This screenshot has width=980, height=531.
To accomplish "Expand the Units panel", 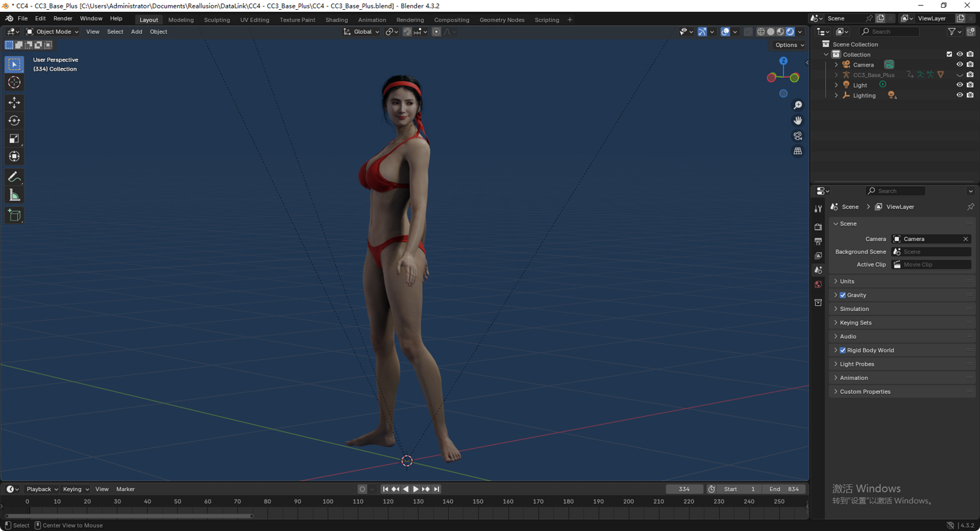I will [x=902, y=282].
